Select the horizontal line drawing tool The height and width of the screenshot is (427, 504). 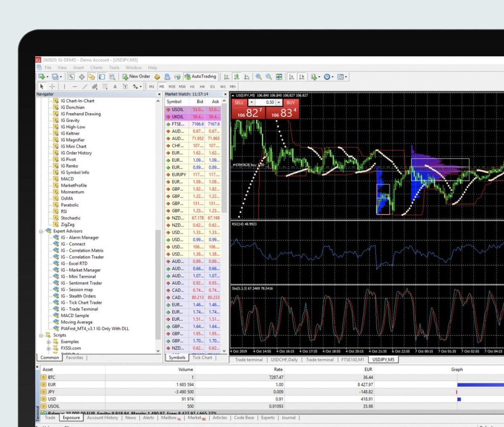(x=75, y=87)
